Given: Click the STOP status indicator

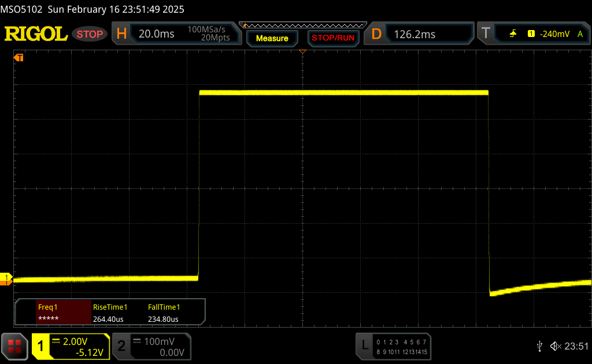Looking at the screenshot, I should [90, 34].
